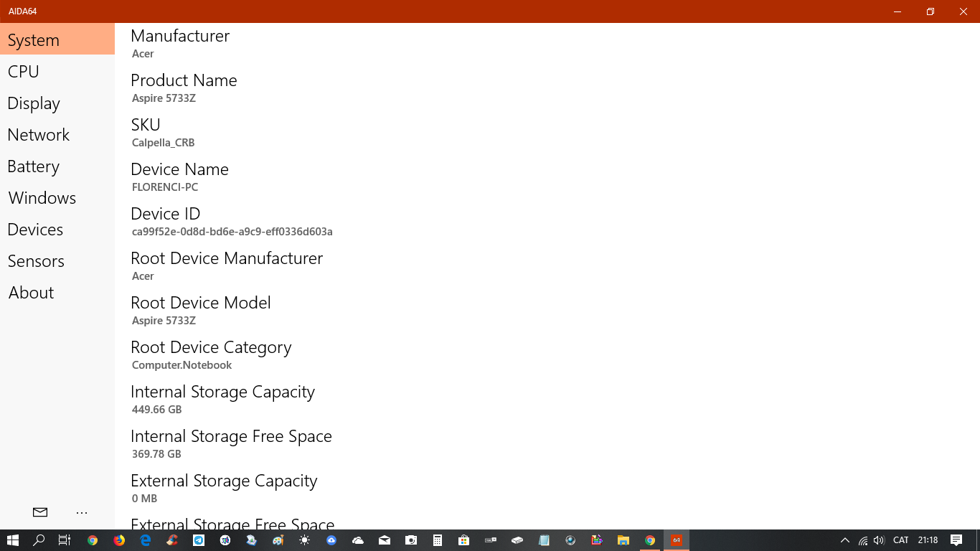Restore down the AIDA64 window
Image resolution: width=980 pixels, height=551 pixels.
(x=930, y=11)
